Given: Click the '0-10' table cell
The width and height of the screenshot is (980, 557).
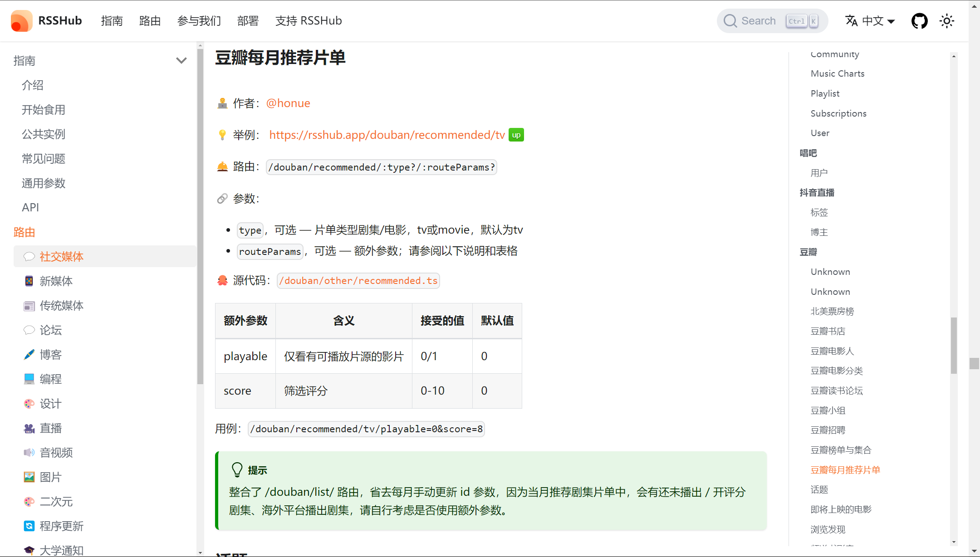Looking at the screenshot, I should point(442,391).
